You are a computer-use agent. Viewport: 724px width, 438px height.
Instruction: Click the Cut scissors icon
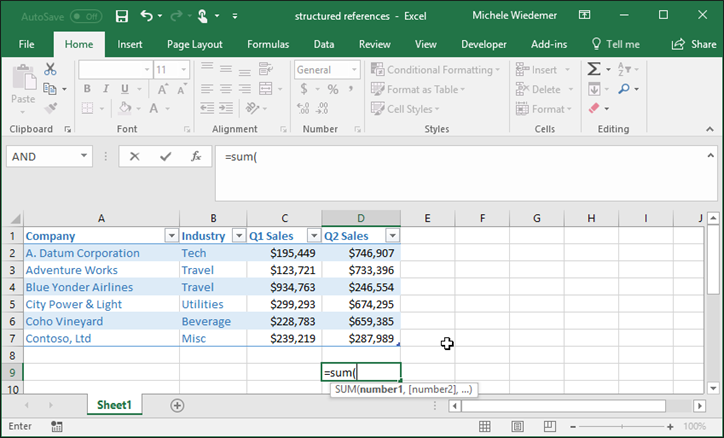pos(50,69)
